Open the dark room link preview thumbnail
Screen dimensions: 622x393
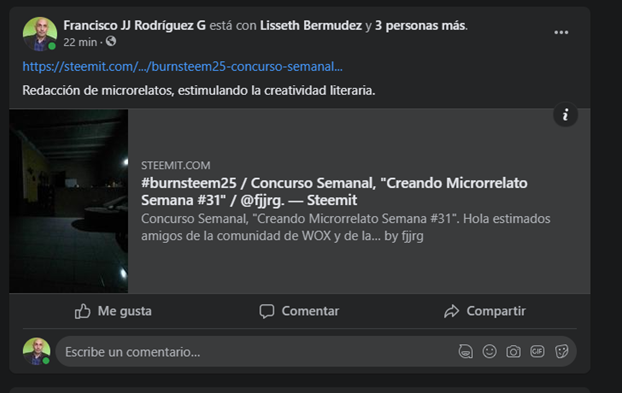69,201
